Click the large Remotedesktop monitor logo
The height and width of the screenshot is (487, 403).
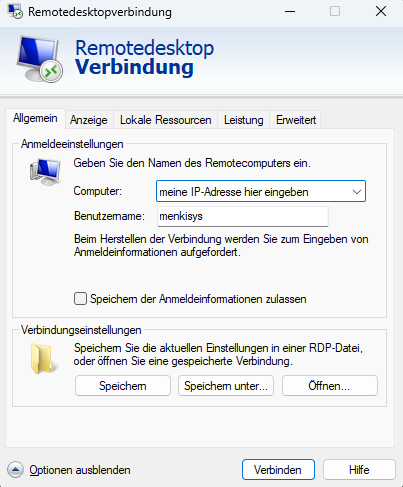40,59
